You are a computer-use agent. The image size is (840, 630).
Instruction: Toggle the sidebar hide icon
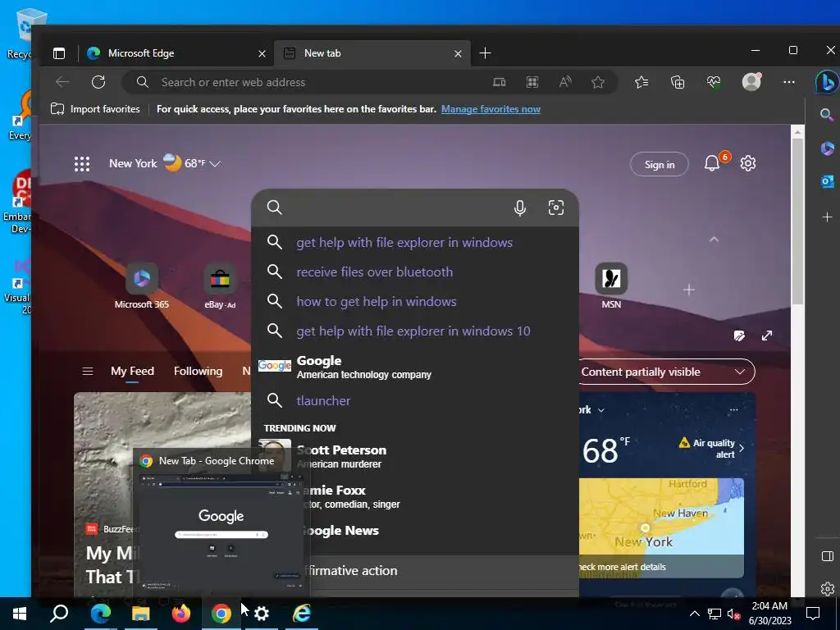pos(827,556)
